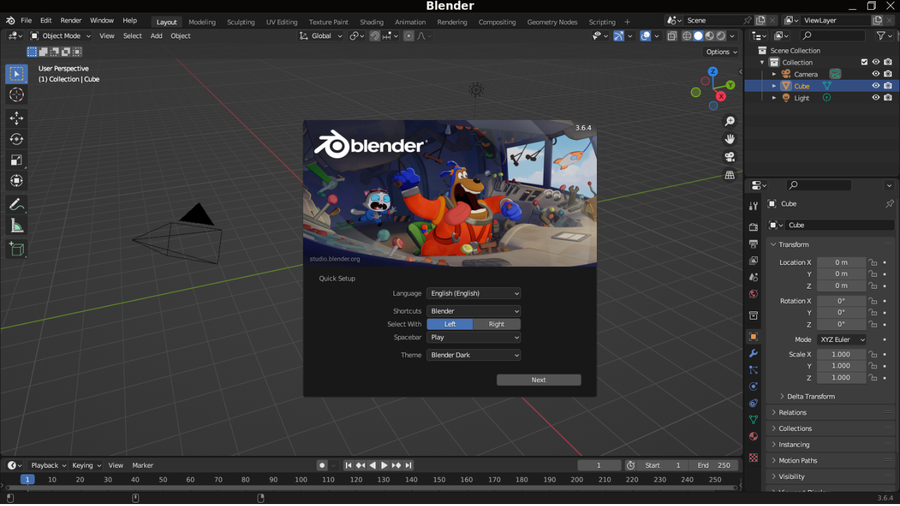900x506 pixels.
Task: Open the World properties tab
Action: coord(754,294)
